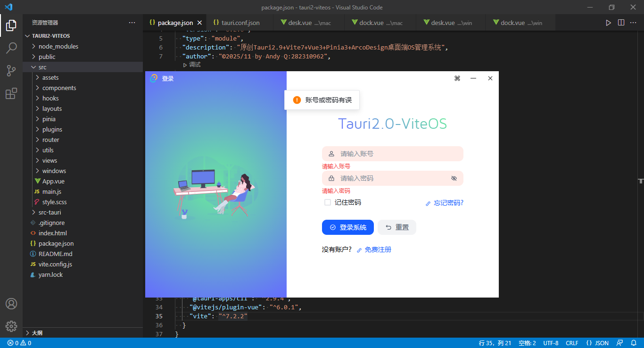
Task: Click the VS Code logo menu icon
Action: (x=8, y=7)
